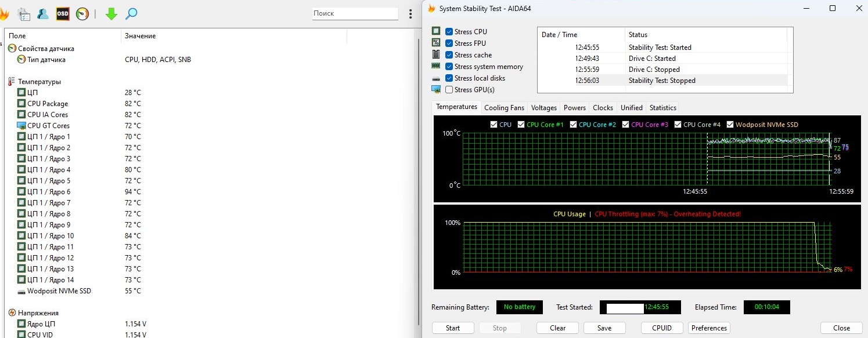
Task: Click the thermometer icon beside Температуры
Action: pyautogui.click(x=12, y=82)
